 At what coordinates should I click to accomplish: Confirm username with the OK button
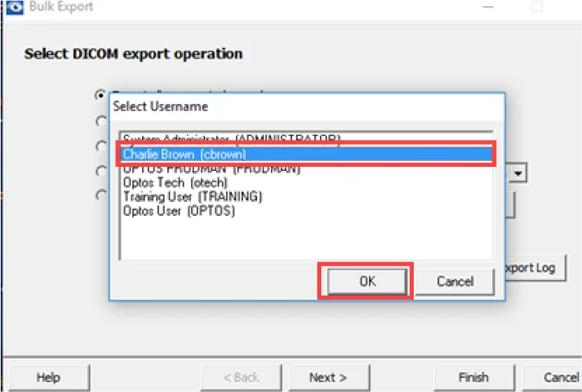pyautogui.click(x=367, y=282)
